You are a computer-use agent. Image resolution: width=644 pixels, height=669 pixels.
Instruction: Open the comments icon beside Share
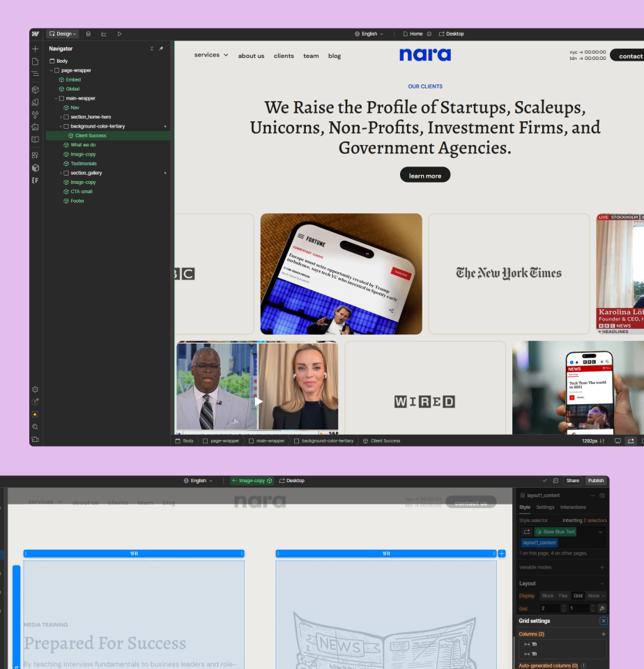[x=555, y=480]
